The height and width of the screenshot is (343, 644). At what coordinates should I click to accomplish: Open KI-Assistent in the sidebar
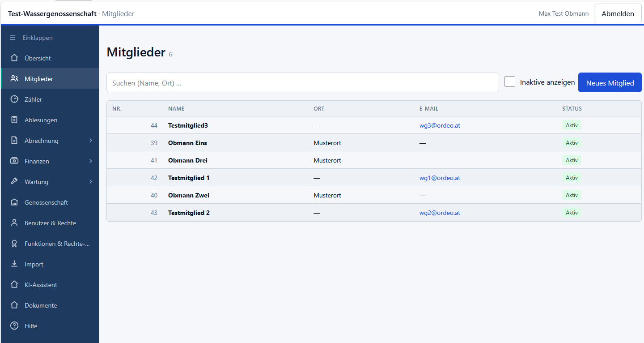pos(50,285)
